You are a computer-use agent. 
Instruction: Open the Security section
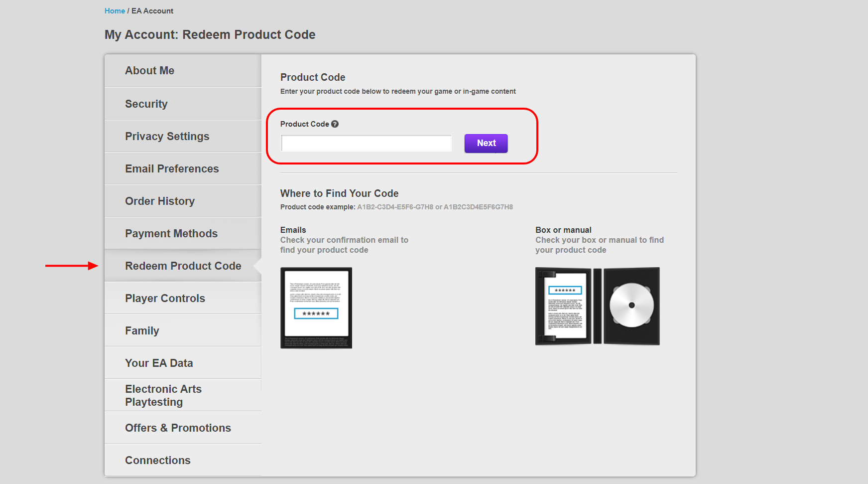click(183, 104)
